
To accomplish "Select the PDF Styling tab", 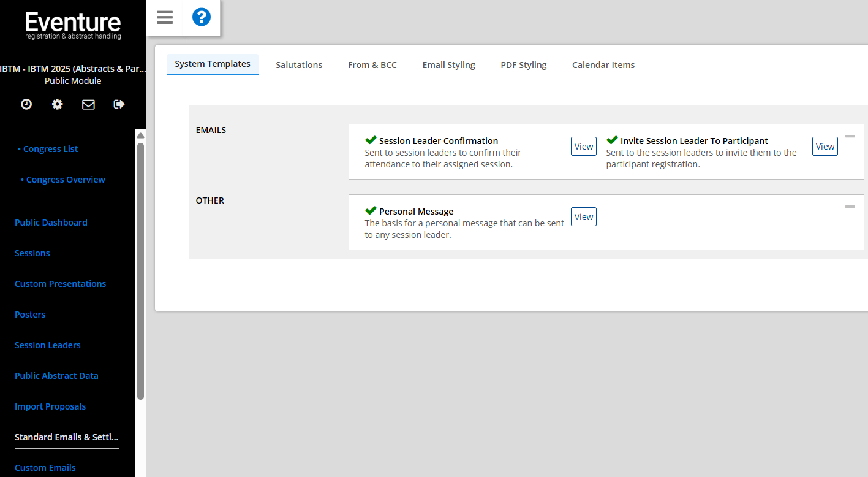I will pyautogui.click(x=523, y=65).
